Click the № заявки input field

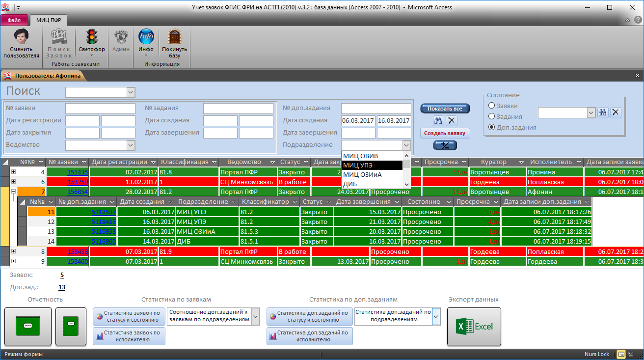pos(100,108)
